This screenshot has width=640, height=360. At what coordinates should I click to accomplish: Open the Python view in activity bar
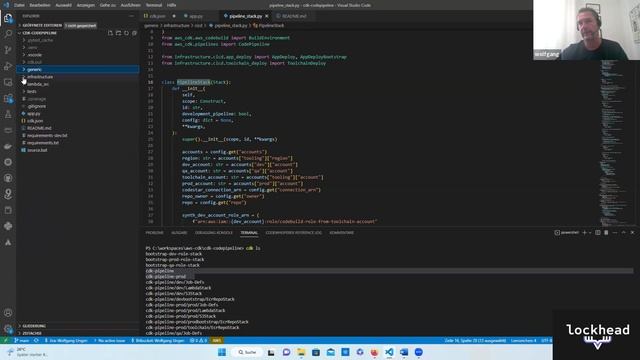coord(8,226)
